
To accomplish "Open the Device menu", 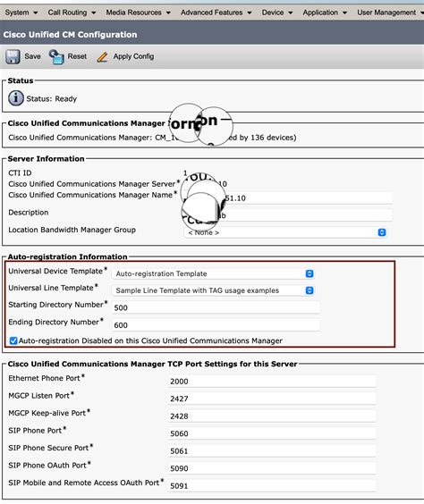I will pos(277,13).
